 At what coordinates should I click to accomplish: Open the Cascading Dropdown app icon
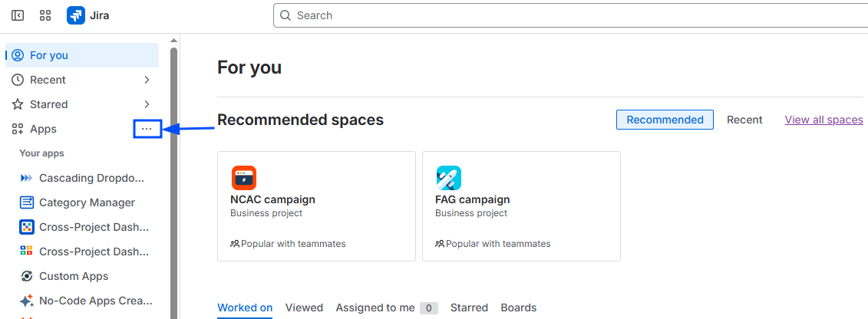click(x=27, y=178)
